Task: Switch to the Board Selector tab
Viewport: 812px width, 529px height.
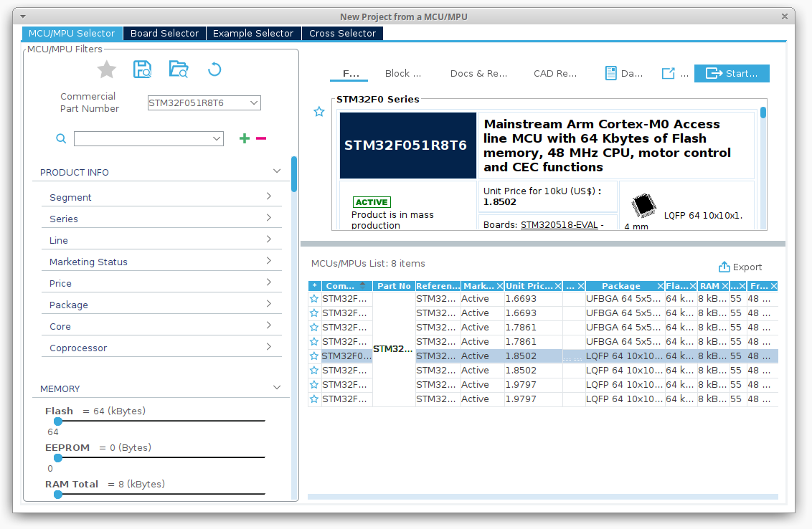Action: click(165, 33)
